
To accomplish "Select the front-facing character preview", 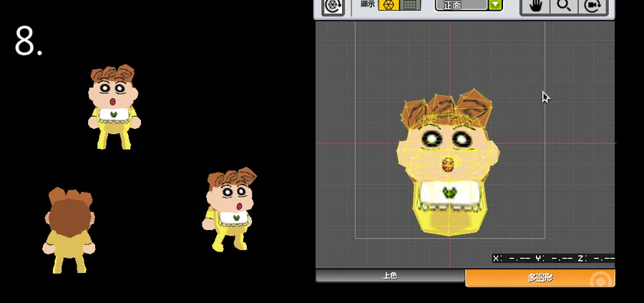I will tap(114, 106).
